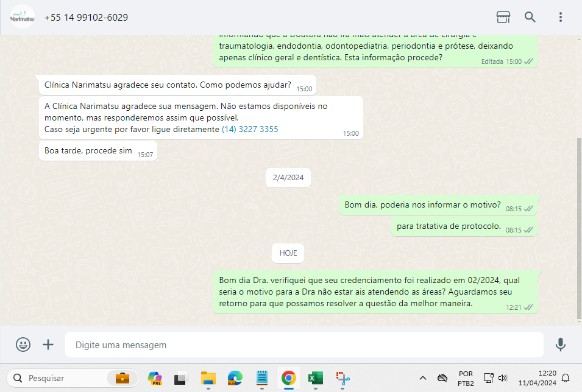
Task: Start recording a voice message
Action: click(x=561, y=345)
